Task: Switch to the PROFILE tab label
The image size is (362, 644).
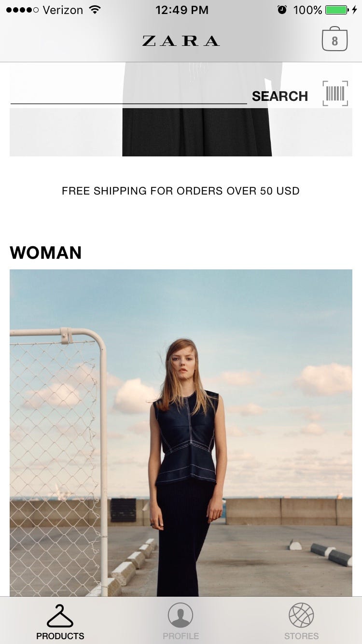Action: pyautogui.click(x=181, y=636)
